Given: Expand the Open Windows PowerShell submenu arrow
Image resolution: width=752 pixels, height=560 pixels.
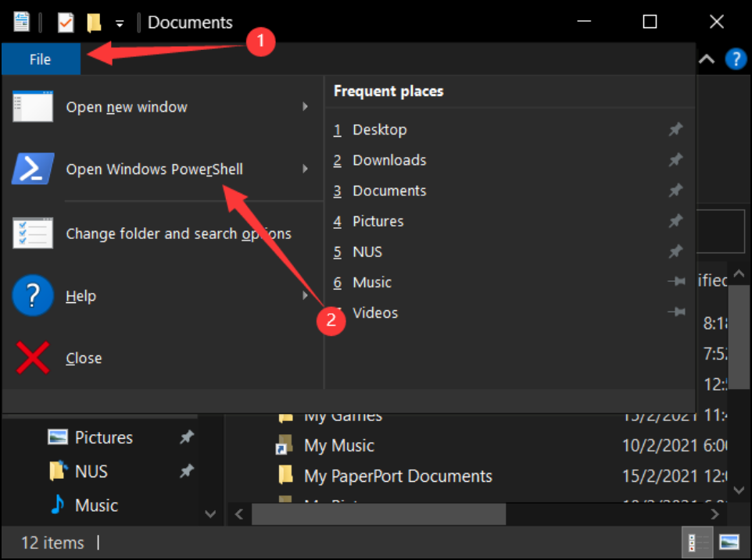Looking at the screenshot, I should [x=306, y=169].
